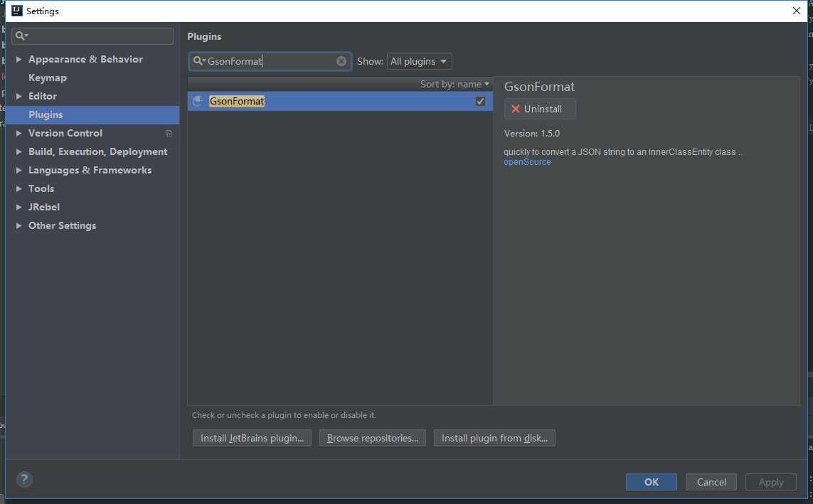Screen dimensions: 813x504
Task: Open the Sort by name dropdown
Action: coord(455,84)
